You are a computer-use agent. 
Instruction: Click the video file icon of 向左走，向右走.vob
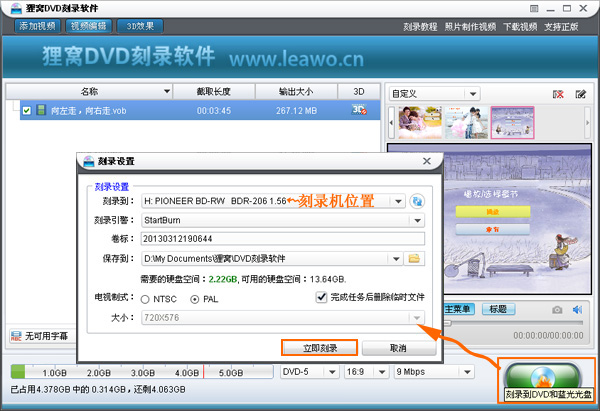coord(41,110)
